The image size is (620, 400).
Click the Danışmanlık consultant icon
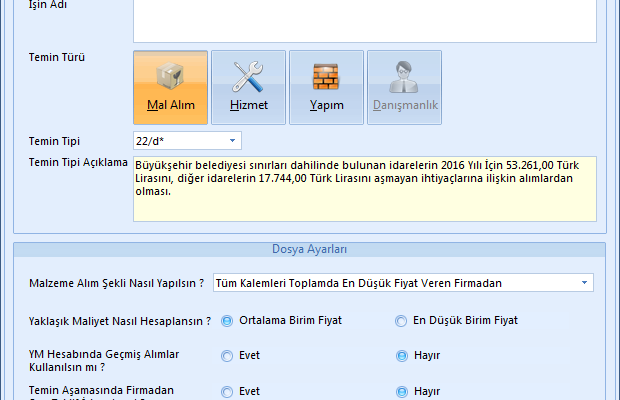pyautogui.click(x=404, y=87)
